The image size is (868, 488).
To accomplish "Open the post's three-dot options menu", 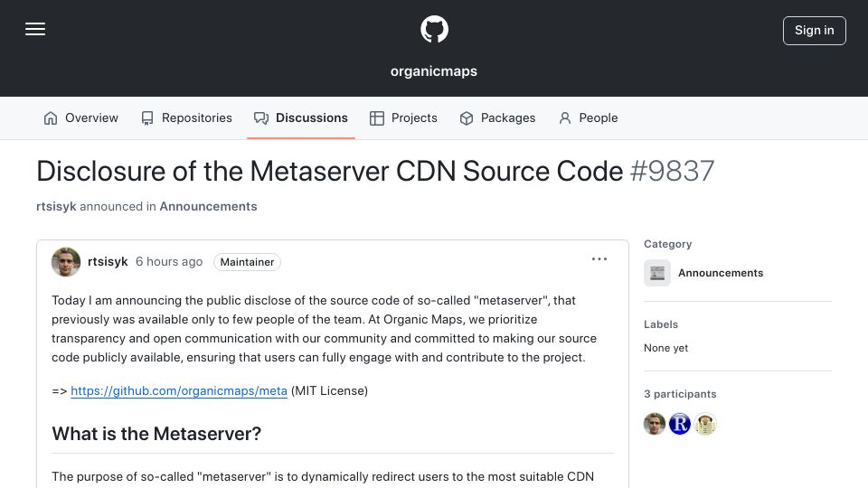I will (x=599, y=259).
